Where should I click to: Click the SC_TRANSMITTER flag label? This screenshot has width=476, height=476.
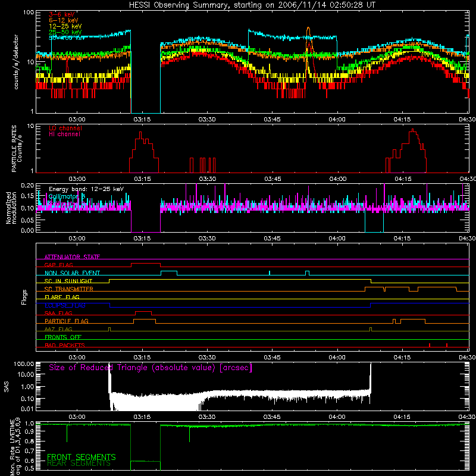pos(69,289)
